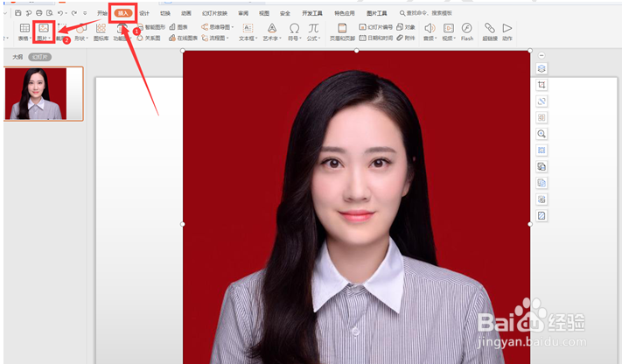Insert a 关系图 relationship diagram
This screenshot has height=364, width=622.
click(x=149, y=38)
